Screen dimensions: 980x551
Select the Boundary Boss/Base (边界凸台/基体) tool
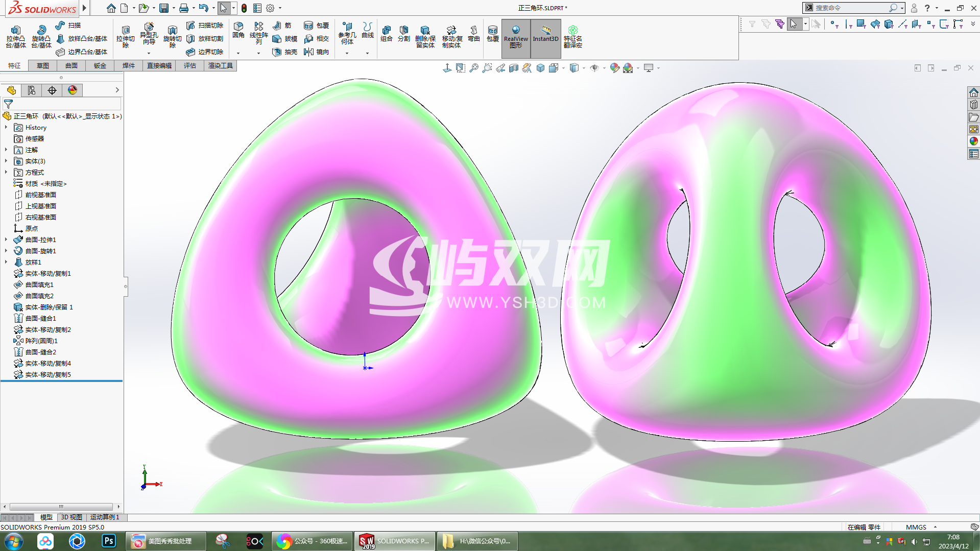(82, 52)
